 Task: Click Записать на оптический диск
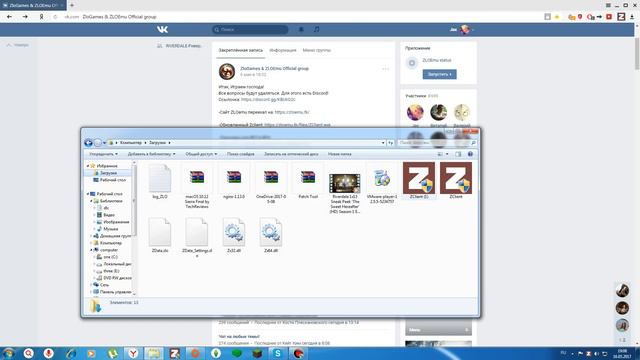[x=291, y=154]
